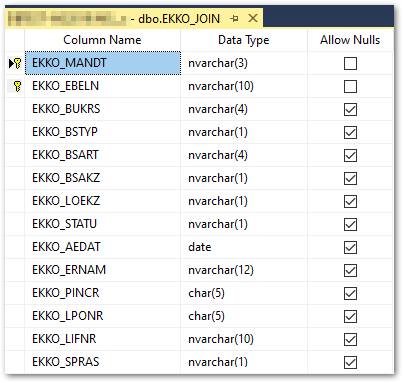Open data type char(5) for EKKO_PINCR
The height and width of the screenshot is (383, 403).
244,293
